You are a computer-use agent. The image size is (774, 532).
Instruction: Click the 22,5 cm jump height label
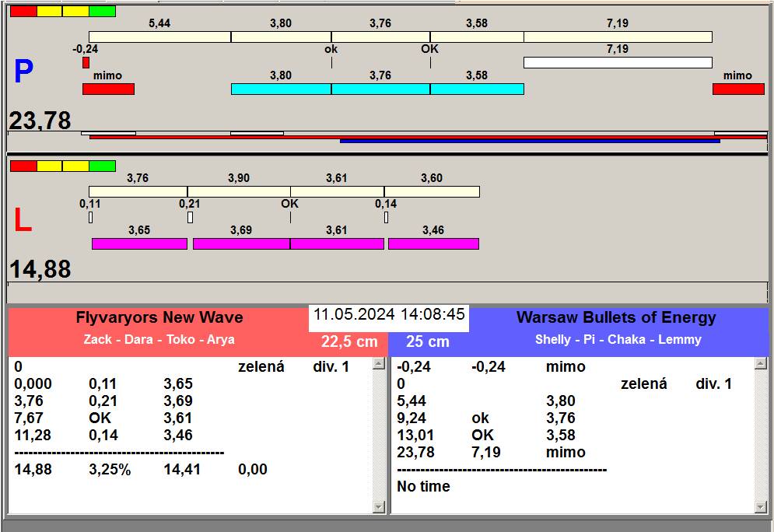point(349,341)
